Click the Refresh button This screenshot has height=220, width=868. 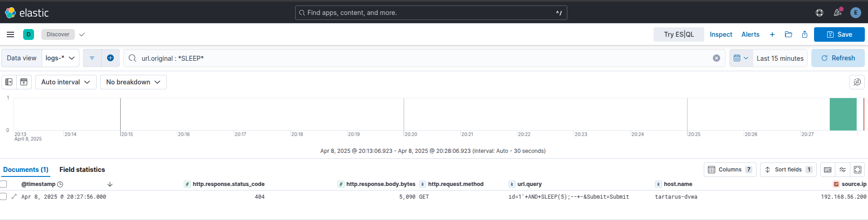tap(838, 58)
